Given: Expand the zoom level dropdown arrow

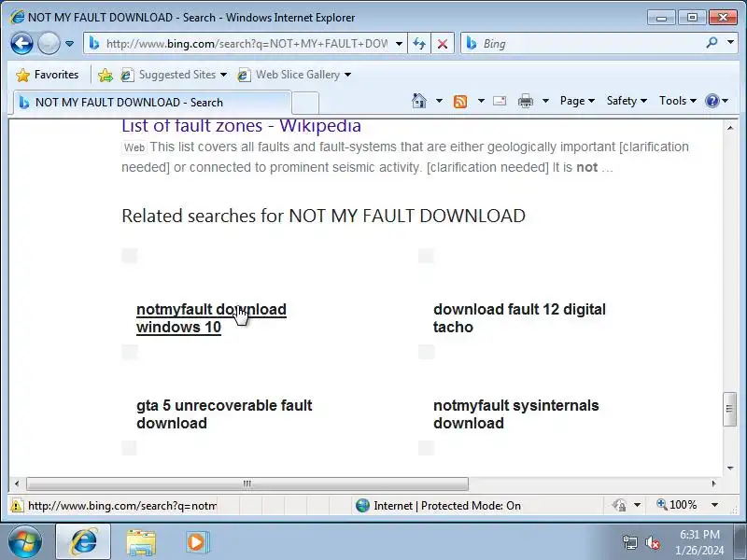Looking at the screenshot, I should 714,505.
